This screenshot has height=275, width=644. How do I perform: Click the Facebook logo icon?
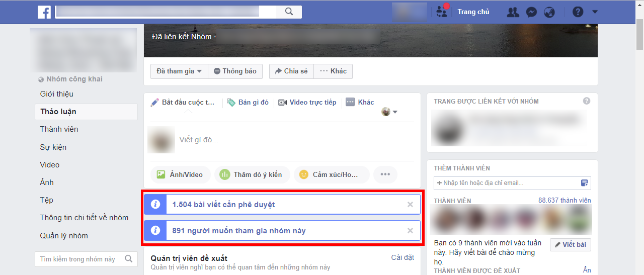pos(44,12)
